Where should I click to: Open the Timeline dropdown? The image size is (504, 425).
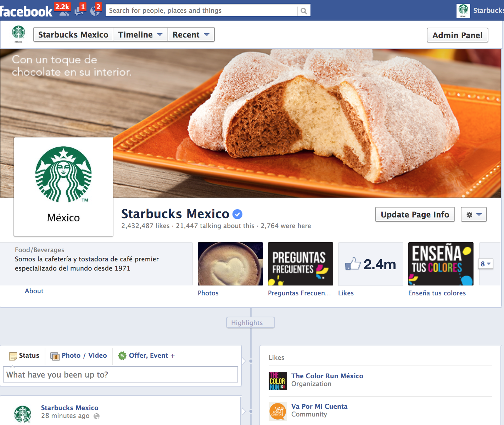(x=140, y=34)
